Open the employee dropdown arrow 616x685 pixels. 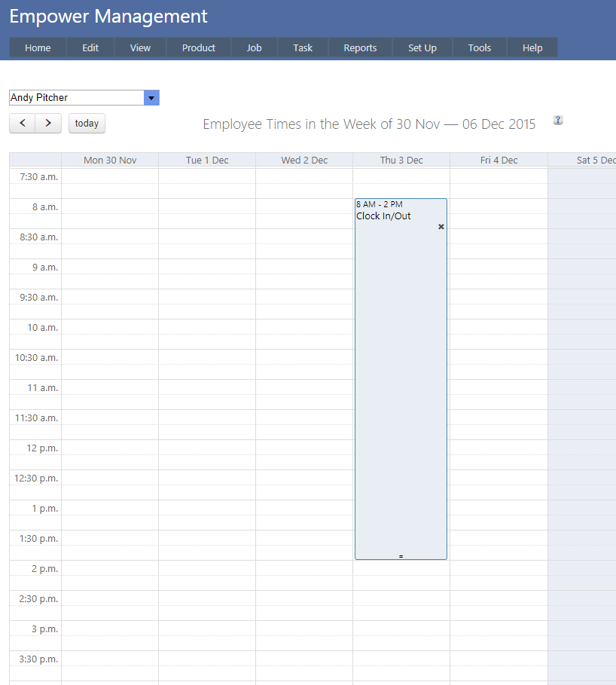point(151,98)
